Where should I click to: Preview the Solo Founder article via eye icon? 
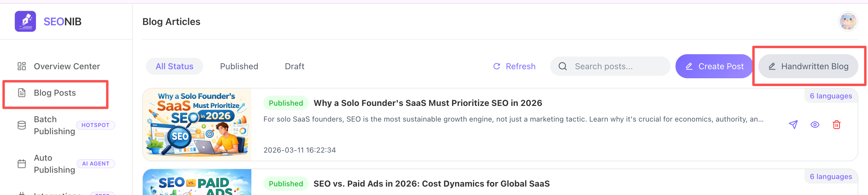pos(815,125)
